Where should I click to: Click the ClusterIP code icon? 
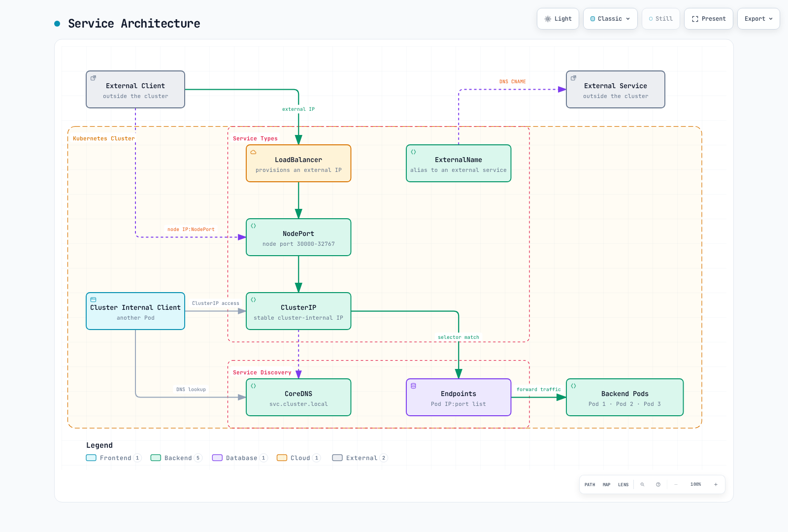point(253,300)
